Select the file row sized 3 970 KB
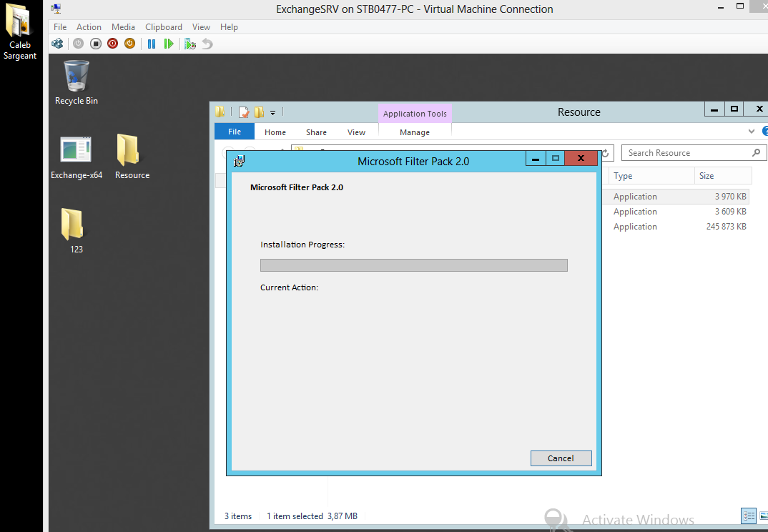This screenshot has height=532, width=768. pyautogui.click(x=676, y=197)
